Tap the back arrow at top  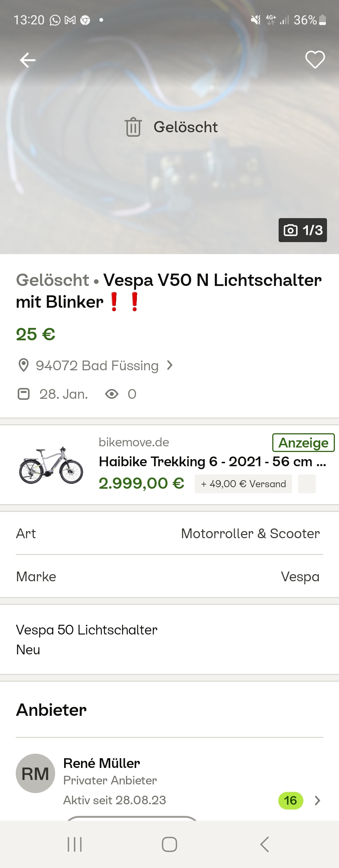click(28, 60)
